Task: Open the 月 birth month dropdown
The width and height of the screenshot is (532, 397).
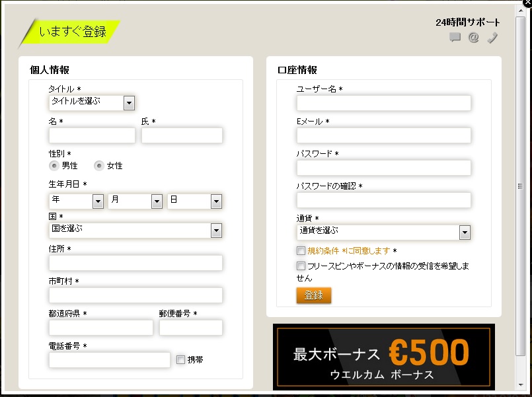Action: (135, 201)
